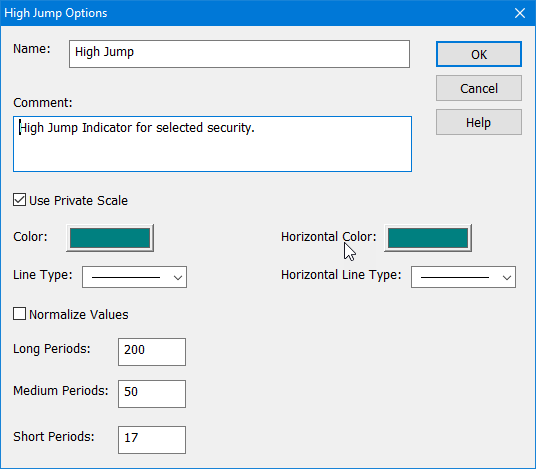Viewport: 536px width, 469px height.
Task: Select the Medium Periods value field
Action: point(152,394)
